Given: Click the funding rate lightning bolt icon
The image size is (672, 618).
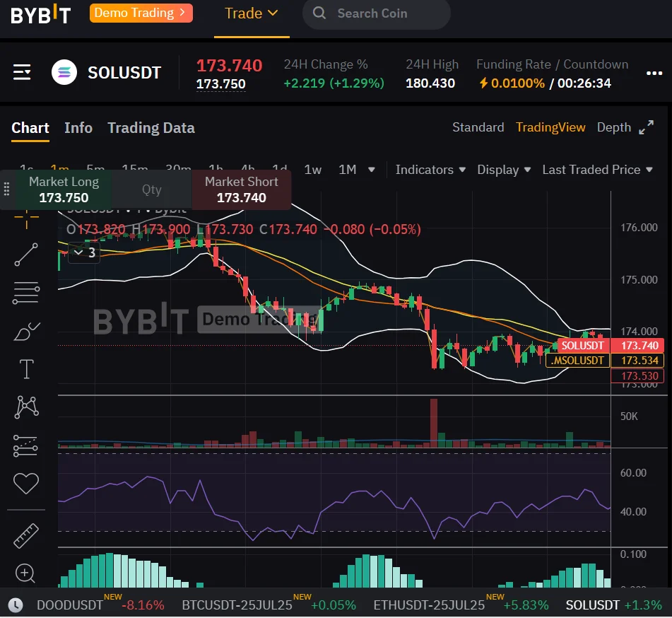Looking at the screenshot, I should (x=483, y=83).
